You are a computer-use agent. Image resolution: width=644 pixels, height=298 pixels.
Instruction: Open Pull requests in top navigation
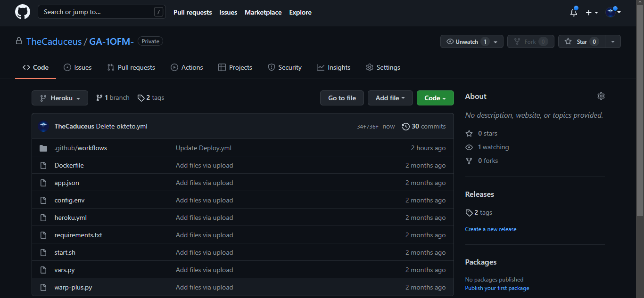[x=192, y=13]
